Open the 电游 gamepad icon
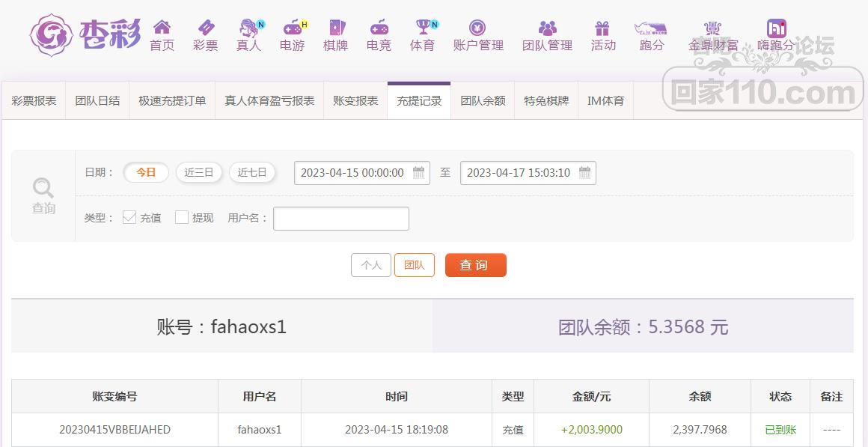 [x=292, y=28]
